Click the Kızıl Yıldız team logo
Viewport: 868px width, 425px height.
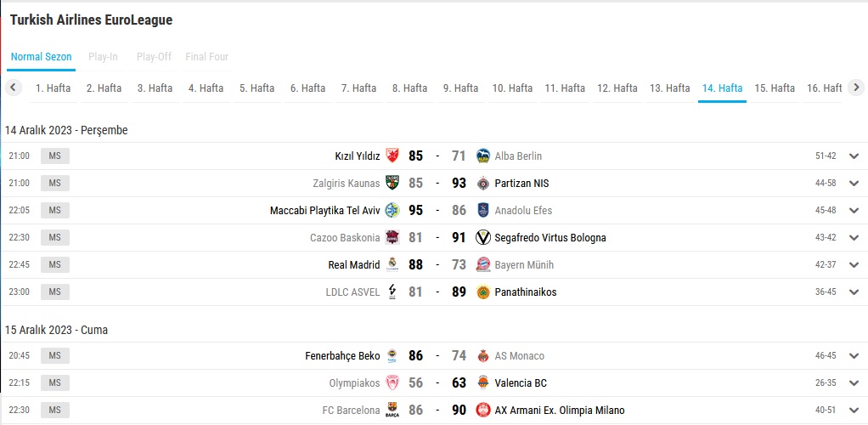click(392, 156)
